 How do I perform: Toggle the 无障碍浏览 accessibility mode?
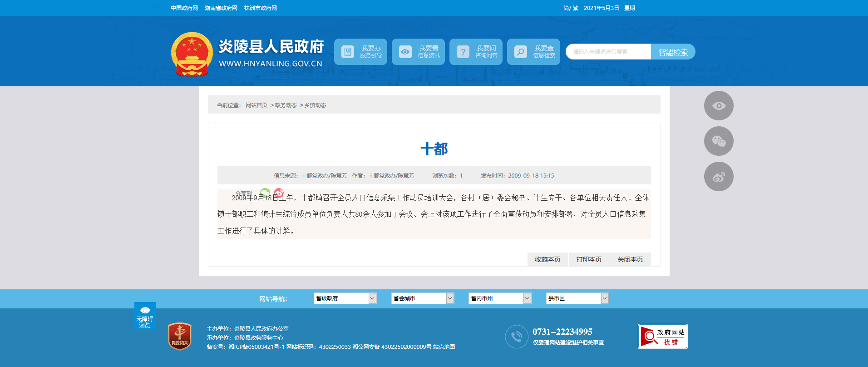(145, 316)
